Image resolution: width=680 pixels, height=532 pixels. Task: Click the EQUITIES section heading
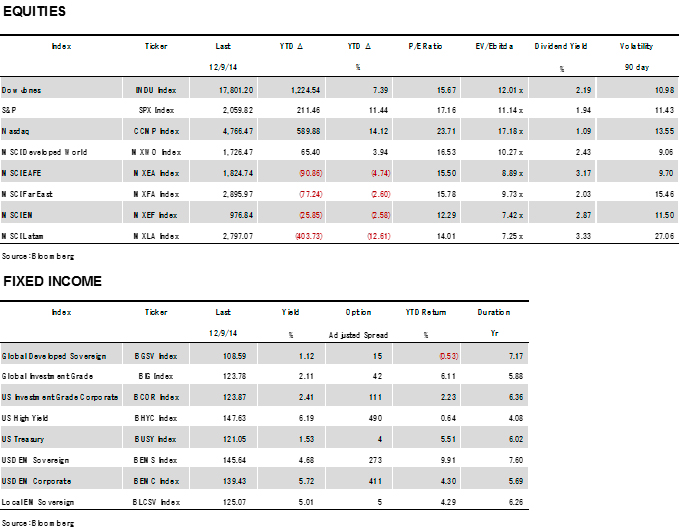(x=34, y=12)
